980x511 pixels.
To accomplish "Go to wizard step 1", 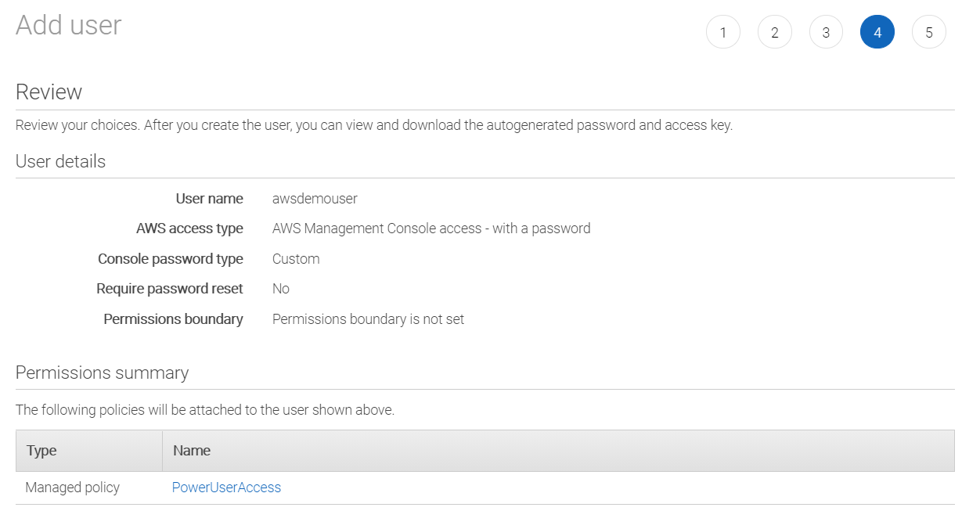I will 722,32.
